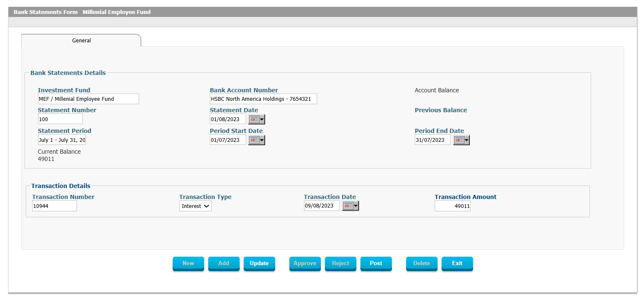Click the Account Balance label
This screenshot has height=299, width=644.
click(x=437, y=90)
